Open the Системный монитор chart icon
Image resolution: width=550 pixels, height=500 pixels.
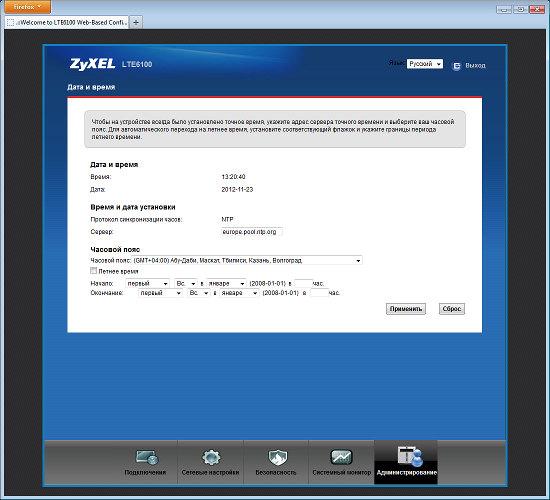(x=341, y=456)
